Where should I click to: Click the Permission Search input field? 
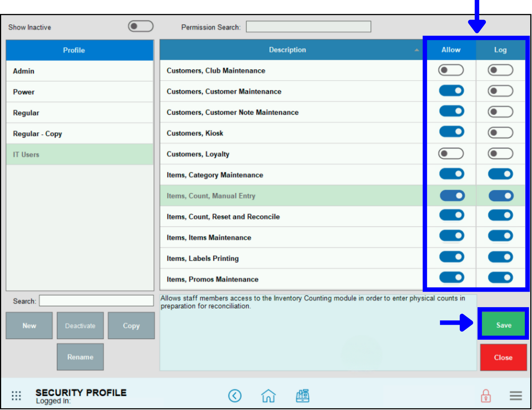click(308, 26)
